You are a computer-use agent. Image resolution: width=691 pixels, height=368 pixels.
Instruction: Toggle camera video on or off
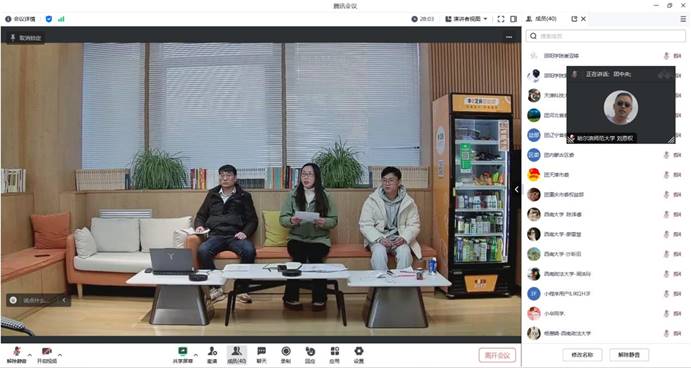pyautogui.click(x=47, y=355)
